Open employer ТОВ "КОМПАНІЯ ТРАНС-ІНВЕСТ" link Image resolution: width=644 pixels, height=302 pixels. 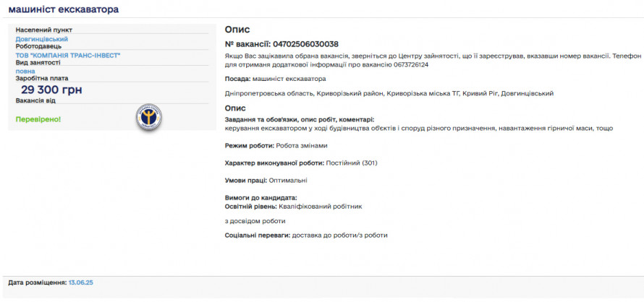pos(68,55)
